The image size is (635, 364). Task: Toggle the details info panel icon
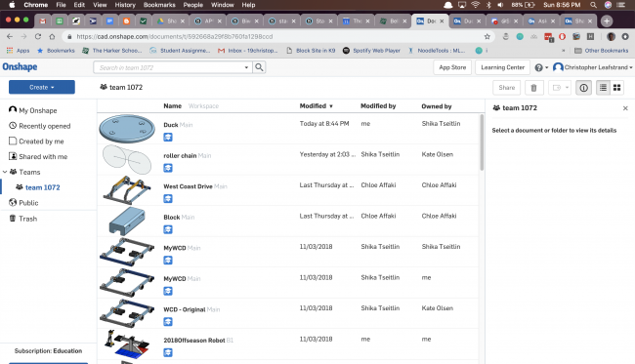coord(583,88)
